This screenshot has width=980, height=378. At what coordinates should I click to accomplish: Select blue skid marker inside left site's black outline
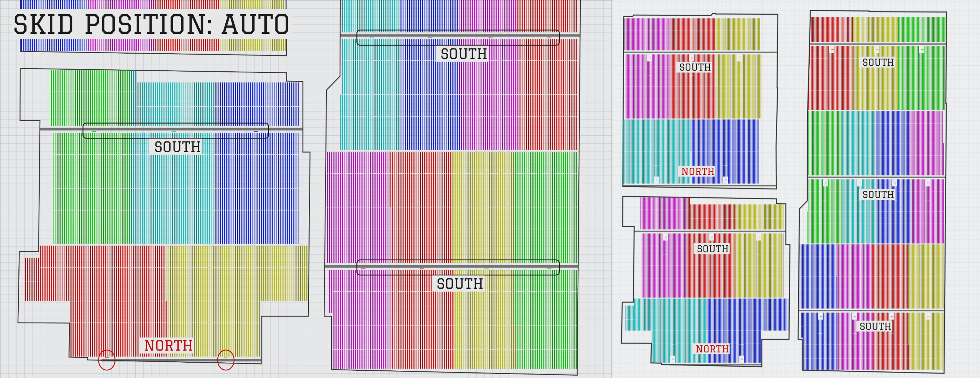pos(256,132)
